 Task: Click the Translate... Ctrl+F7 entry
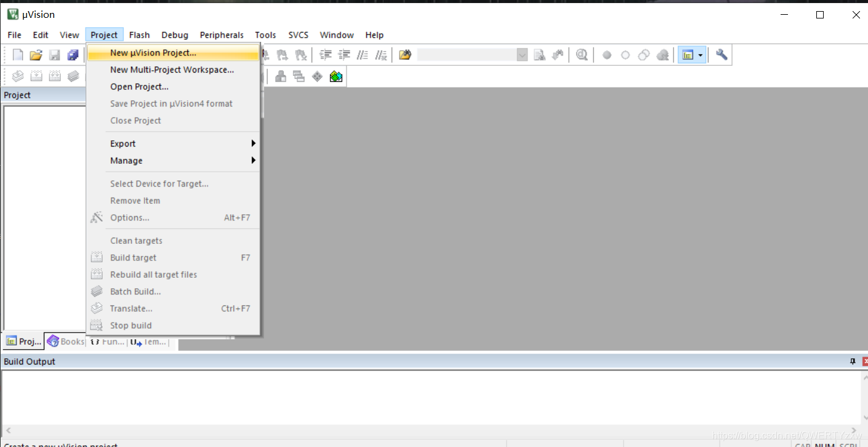point(174,308)
